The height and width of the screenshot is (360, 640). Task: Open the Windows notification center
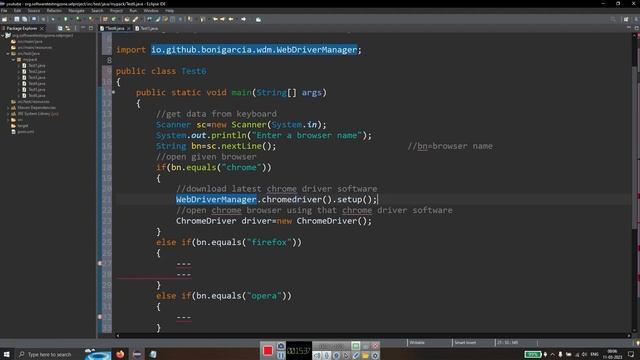[x=631, y=354]
